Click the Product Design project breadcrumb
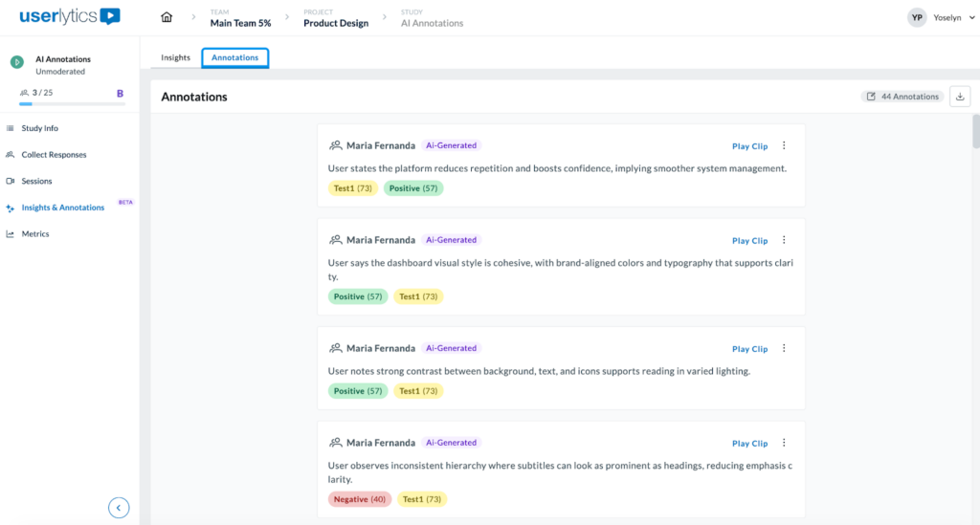Viewport: 980px width, 525px height. click(x=335, y=23)
